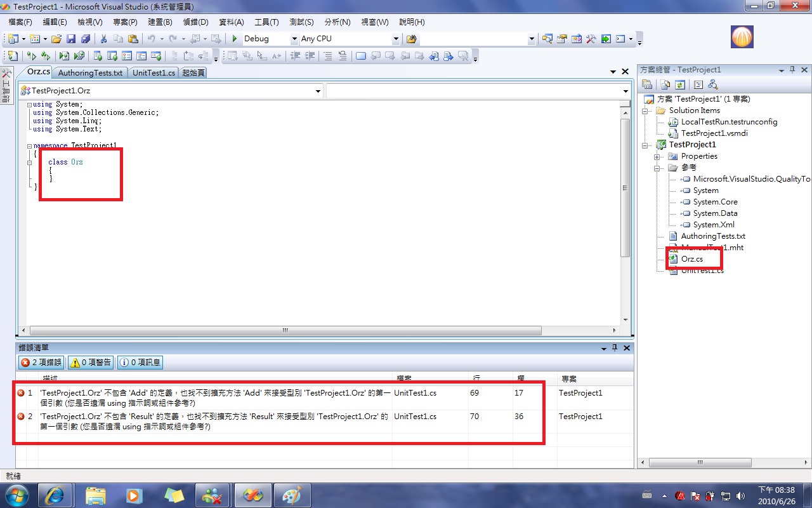This screenshot has width=812, height=508.
Task: Open the empty members dropdown in editor
Action: tap(625, 91)
